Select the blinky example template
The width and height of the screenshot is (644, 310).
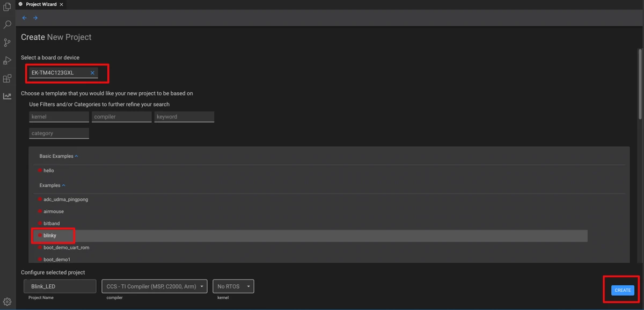pos(50,235)
